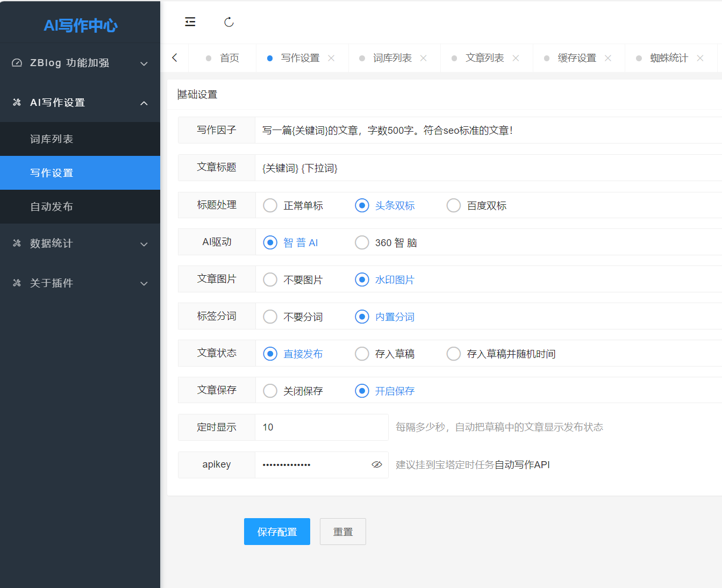Click the tools icon beside 关于插件

pos(17,283)
